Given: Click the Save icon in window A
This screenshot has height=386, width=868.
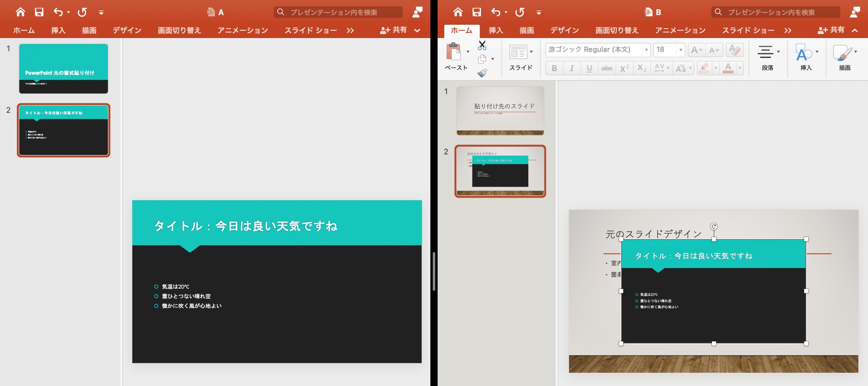Looking at the screenshot, I should [x=39, y=12].
